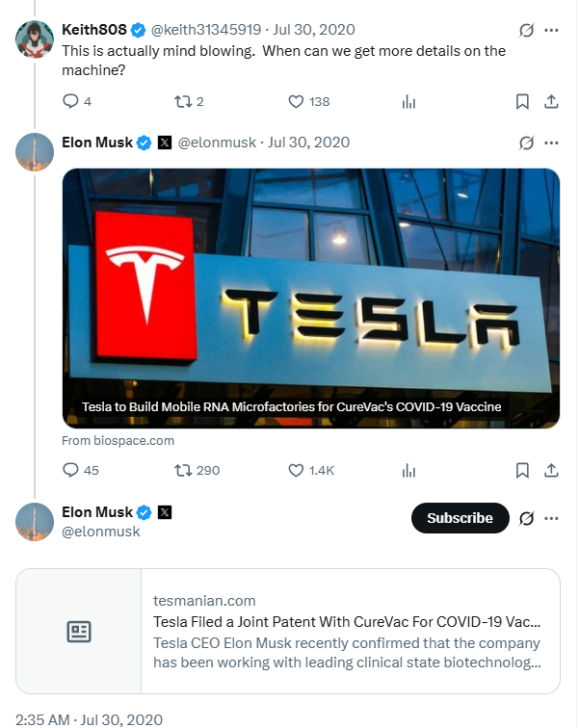Open more options next to Subscribe button
This screenshot has height=728, width=579.
click(551, 518)
